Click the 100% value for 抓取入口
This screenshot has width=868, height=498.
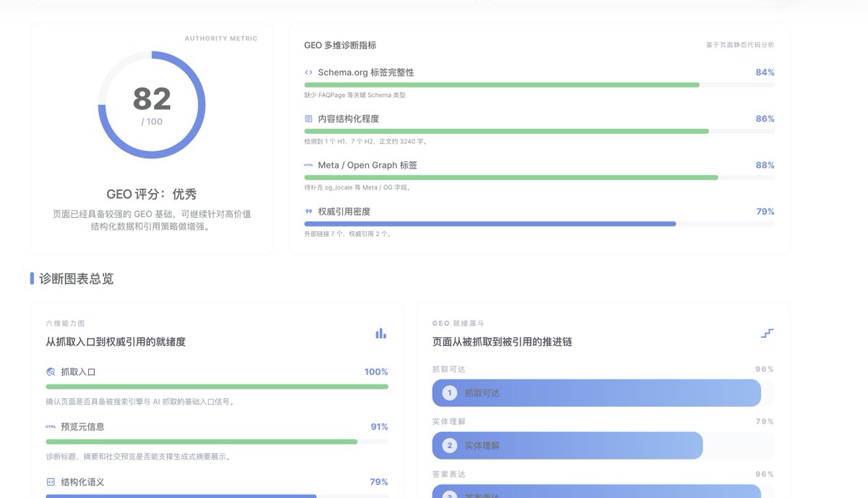pos(376,372)
